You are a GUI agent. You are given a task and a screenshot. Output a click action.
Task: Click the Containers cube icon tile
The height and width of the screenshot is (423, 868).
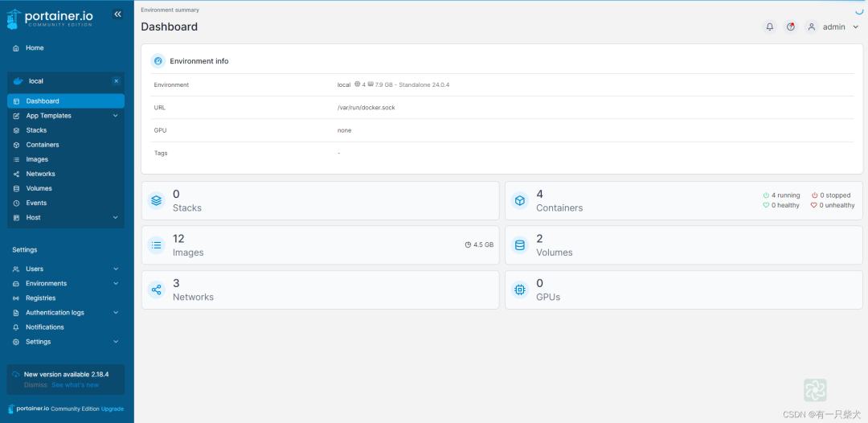tap(520, 201)
